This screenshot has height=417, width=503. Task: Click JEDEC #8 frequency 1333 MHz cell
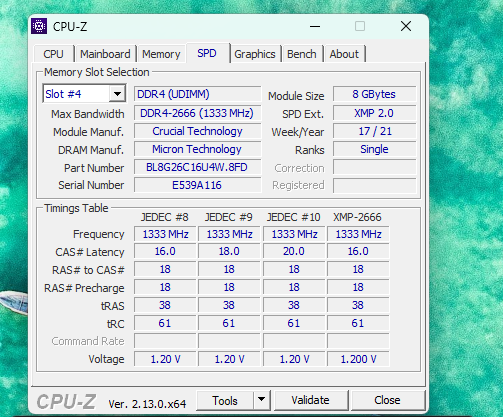point(165,234)
